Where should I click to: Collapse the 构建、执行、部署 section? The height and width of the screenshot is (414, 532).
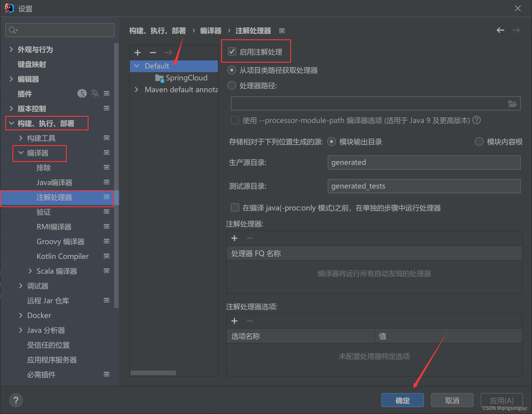[11, 123]
